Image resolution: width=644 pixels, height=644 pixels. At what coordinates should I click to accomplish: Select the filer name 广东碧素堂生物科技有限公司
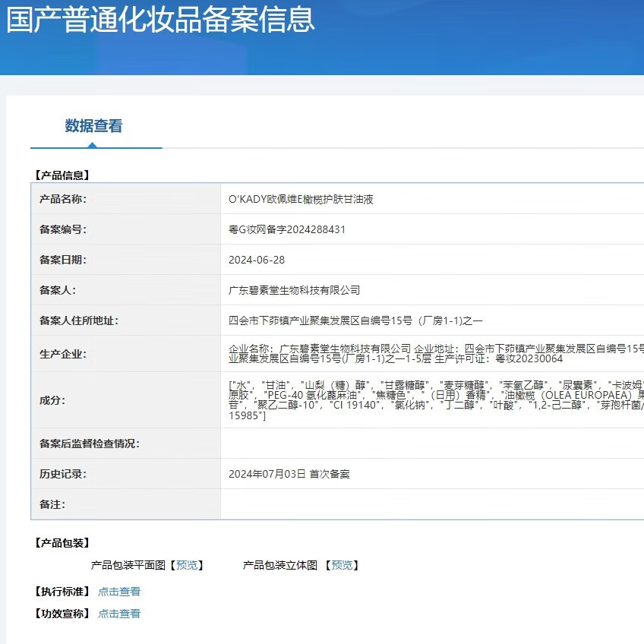click(x=294, y=290)
